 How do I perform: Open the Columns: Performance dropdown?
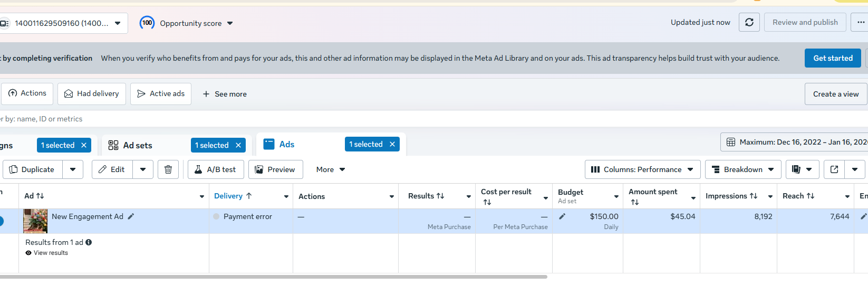(642, 169)
